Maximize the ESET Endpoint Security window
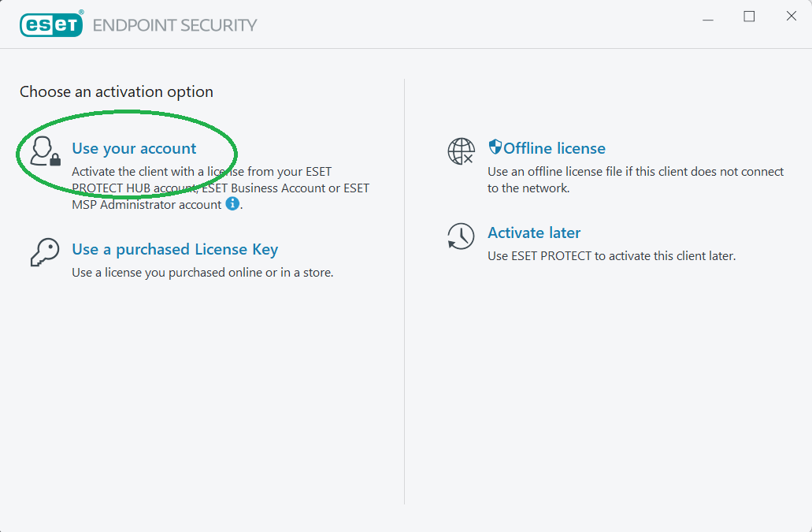 [749, 17]
